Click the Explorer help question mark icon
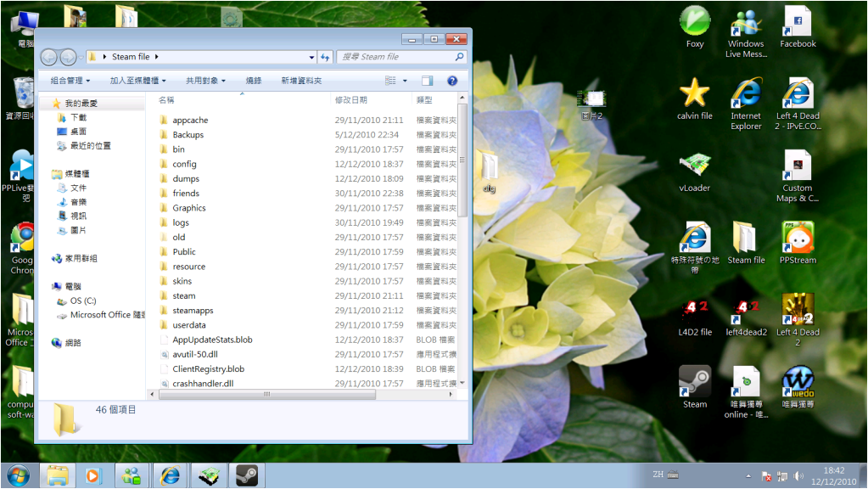This screenshot has height=489, width=868. (452, 81)
